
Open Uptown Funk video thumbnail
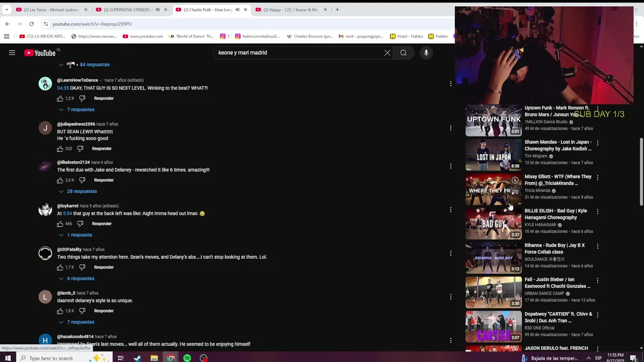pos(494,121)
